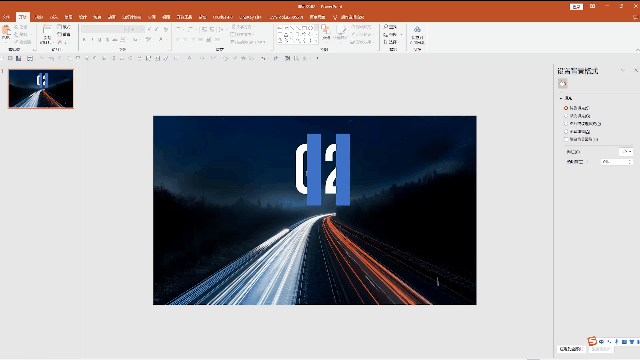Select Picture or texture fill radio
Screen dimensions: 640x360
[x=566, y=124]
